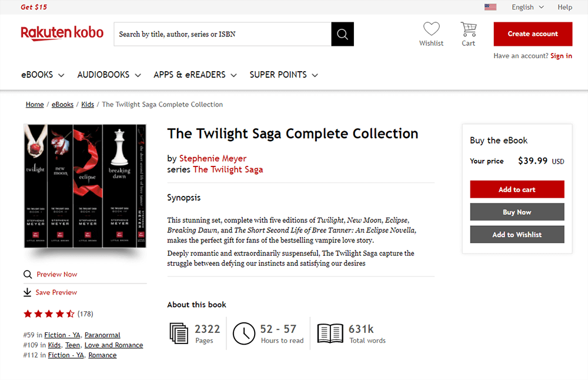Expand the AUDIOBOOKS menu
Viewport: 588px width, 380px height.
click(x=109, y=75)
